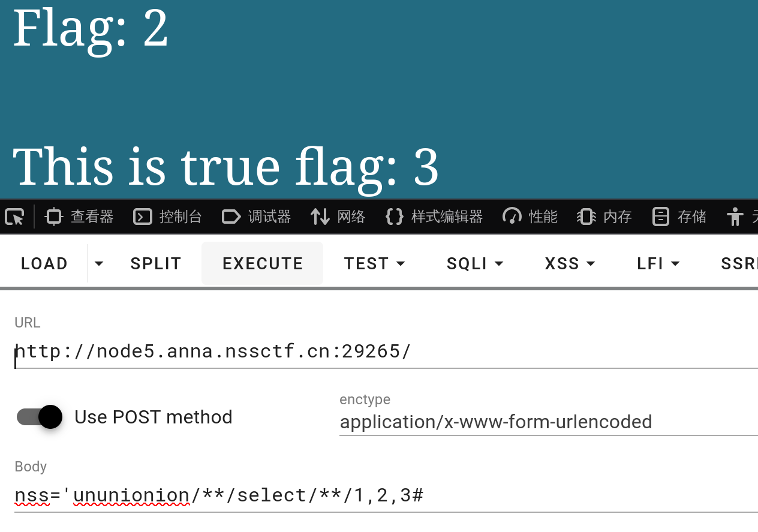This screenshot has width=758, height=532.
Task: Open the 网络 network panel
Action: pos(338,217)
